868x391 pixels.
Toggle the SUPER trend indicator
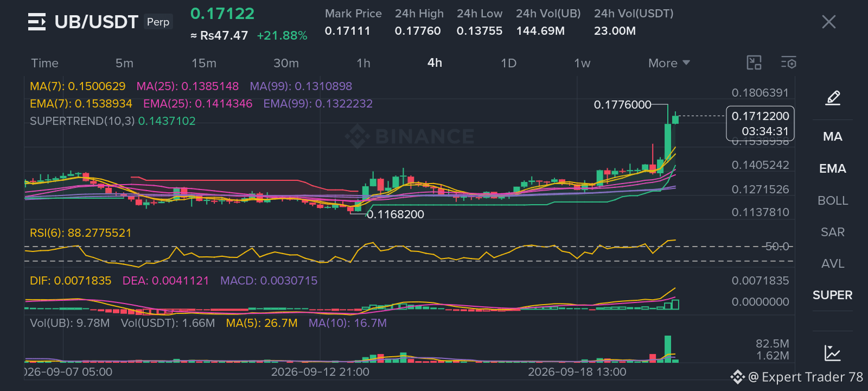coord(833,295)
